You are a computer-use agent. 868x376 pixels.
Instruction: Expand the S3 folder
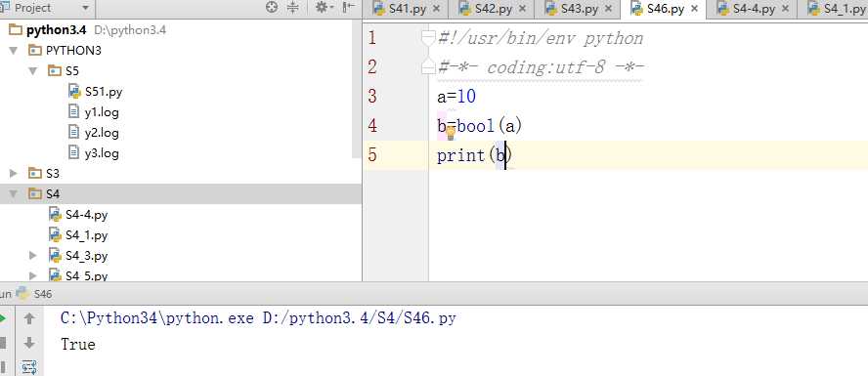[14, 174]
